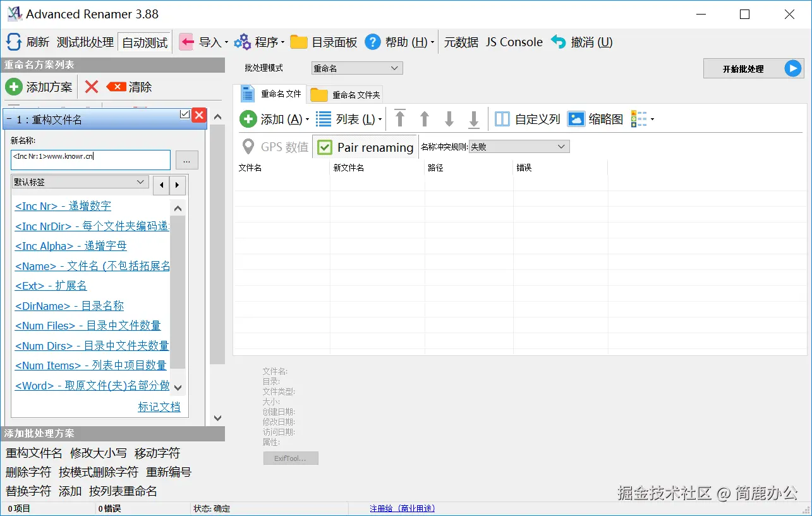This screenshot has height=516, width=812.
Task: Collapse method 1 重构文件名 panel
Action: tap(9, 120)
